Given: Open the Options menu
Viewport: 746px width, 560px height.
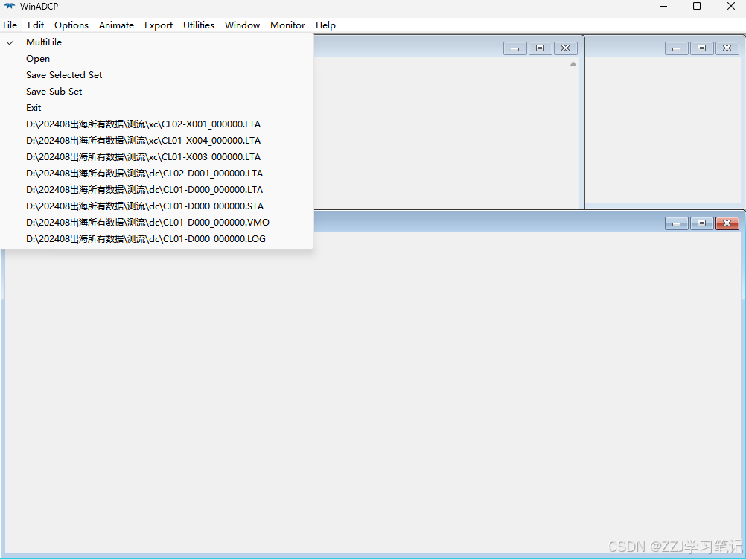Looking at the screenshot, I should point(71,25).
